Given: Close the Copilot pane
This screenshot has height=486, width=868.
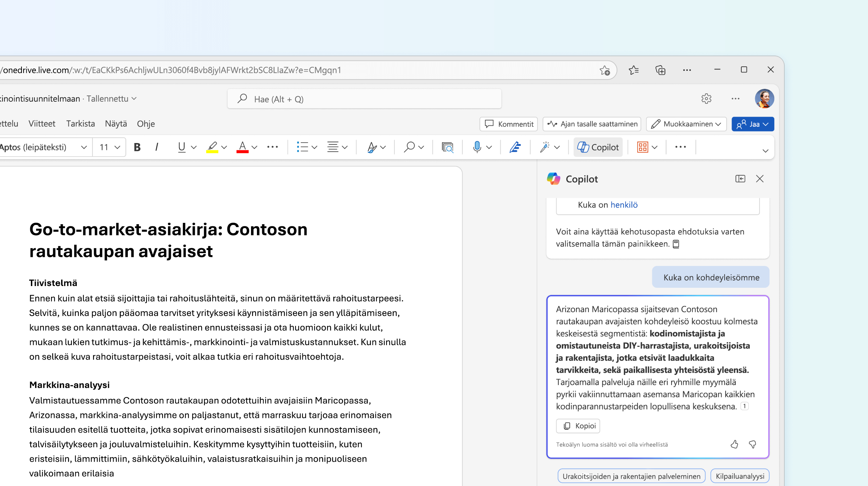Looking at the screenshot, I should coord(760,179).
